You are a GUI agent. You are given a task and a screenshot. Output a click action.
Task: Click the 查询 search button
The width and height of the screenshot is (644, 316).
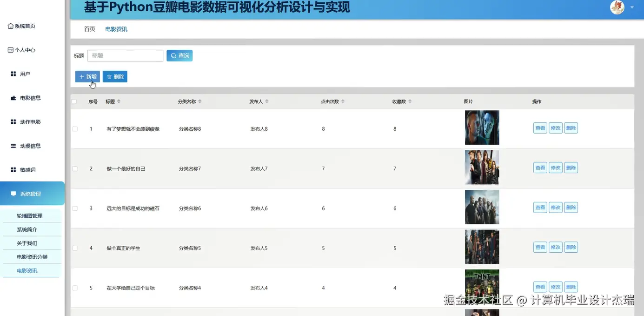pyautogui.click(x=179, y=55)
